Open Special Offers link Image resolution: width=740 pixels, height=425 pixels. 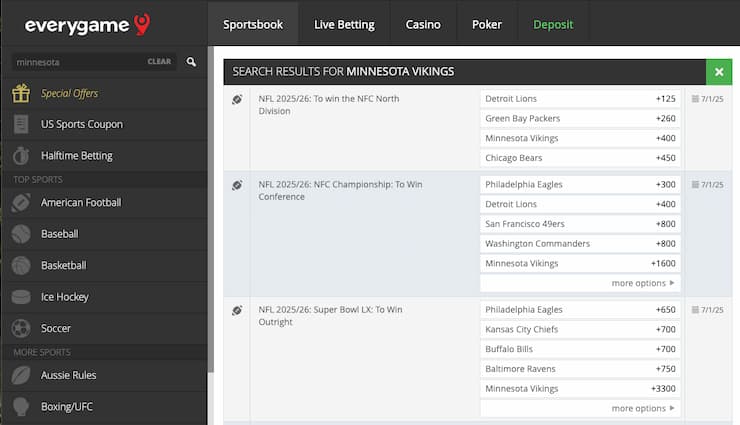[x=69, y=93]
